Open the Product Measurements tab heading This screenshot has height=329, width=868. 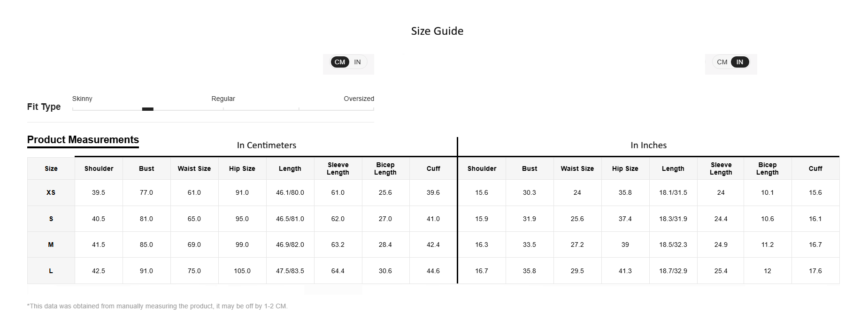click(x=83, y=140)
